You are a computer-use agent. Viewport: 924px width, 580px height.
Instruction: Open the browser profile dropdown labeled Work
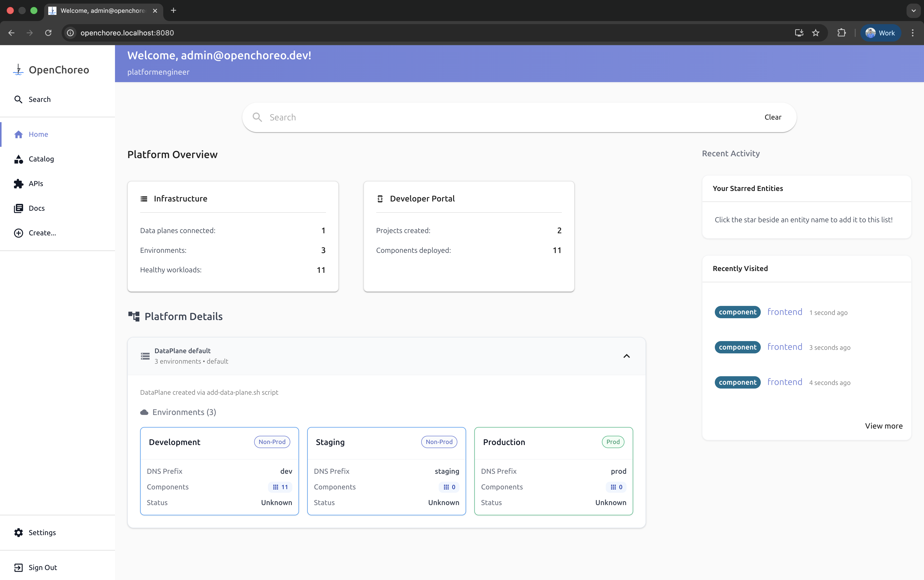pyautogui.click(x=880, y=33)
